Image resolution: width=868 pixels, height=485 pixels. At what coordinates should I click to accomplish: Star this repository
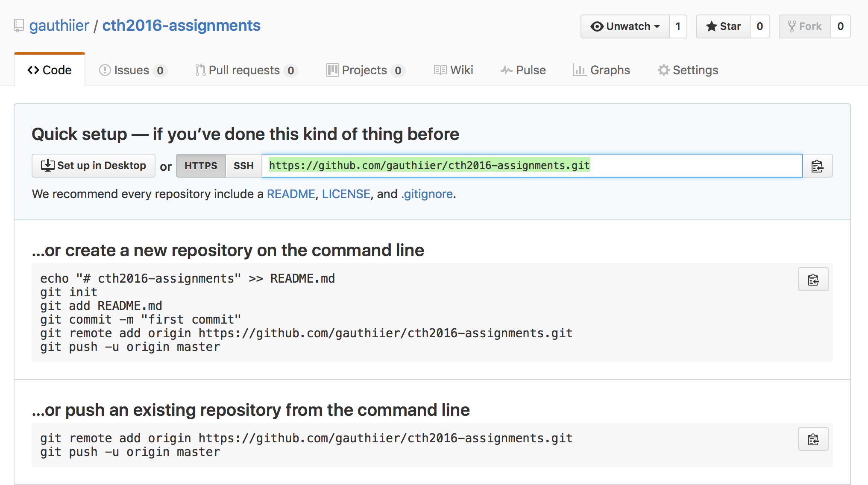coord(723,26)
